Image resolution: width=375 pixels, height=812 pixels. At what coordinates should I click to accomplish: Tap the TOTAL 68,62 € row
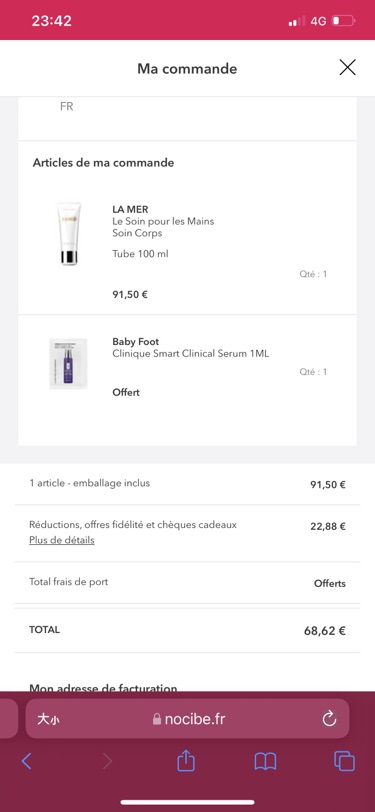click(x=188, y=631)
